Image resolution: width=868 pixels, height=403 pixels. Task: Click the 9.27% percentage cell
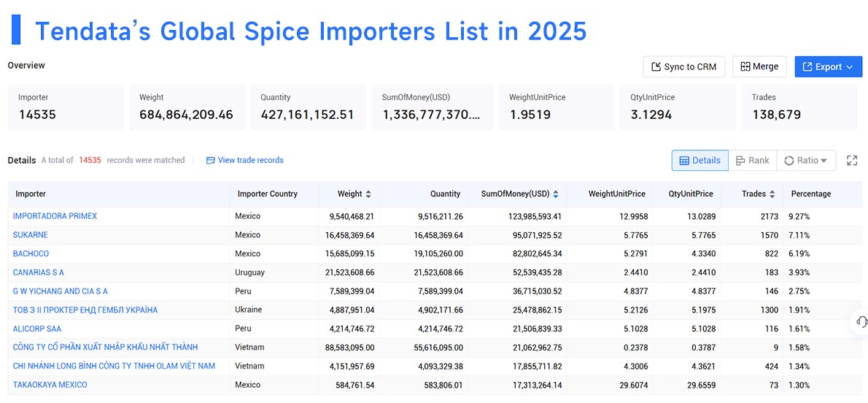pos(799,216)
